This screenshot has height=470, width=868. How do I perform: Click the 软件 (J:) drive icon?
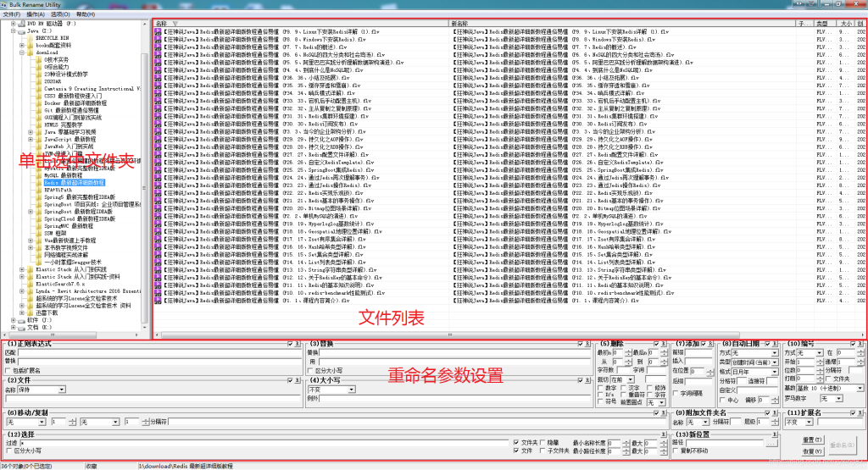click(21, 320)
